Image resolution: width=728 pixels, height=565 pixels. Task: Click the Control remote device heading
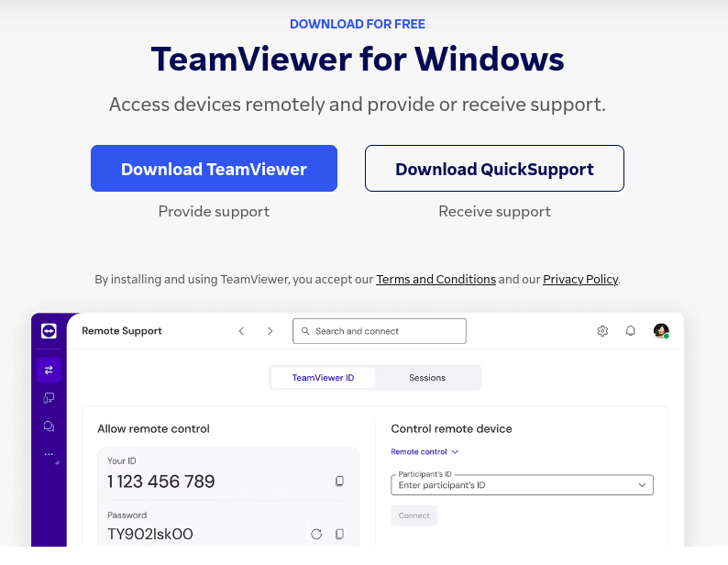[x=451, y=428]
